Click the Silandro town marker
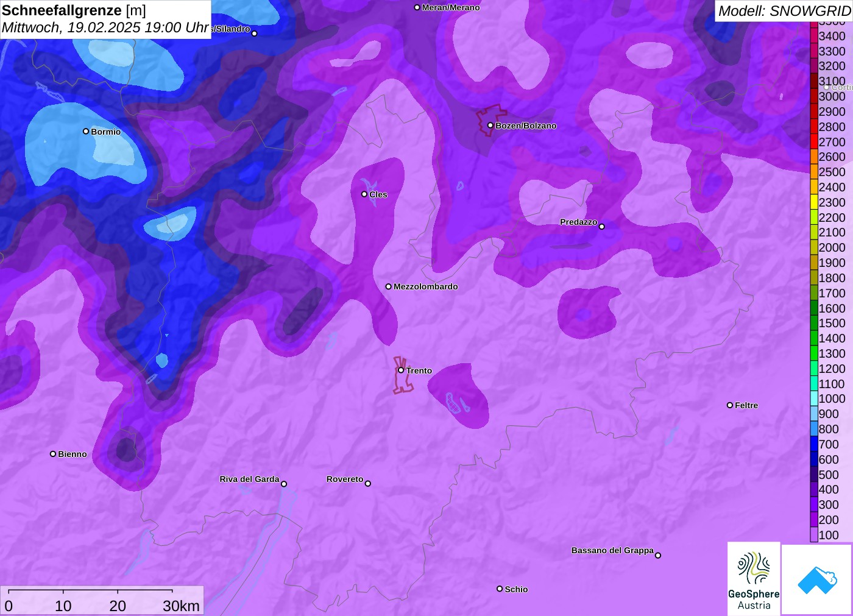Screen dimensions: 853x616 point(255,34)
